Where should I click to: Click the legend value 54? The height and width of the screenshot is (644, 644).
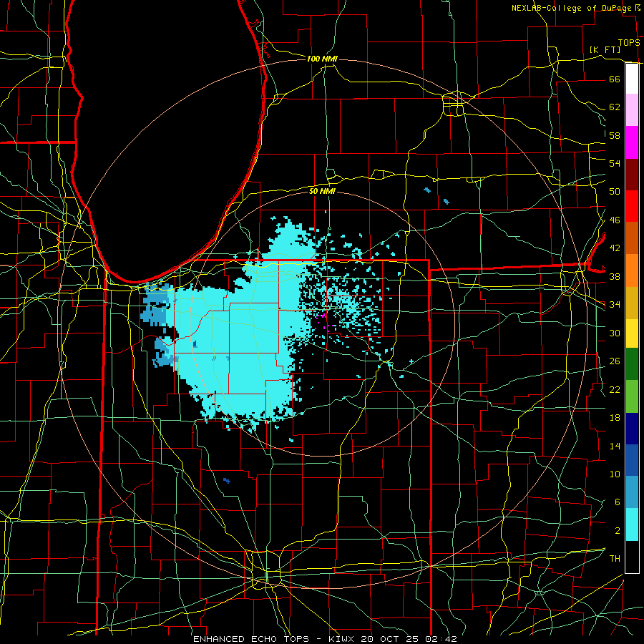(x=615, y=163)
